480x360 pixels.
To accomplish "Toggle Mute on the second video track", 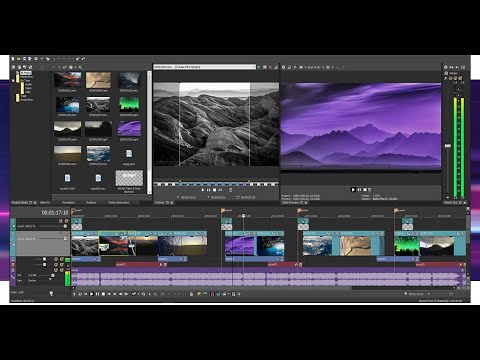I will pyautogui.click(x=60, y=234).
